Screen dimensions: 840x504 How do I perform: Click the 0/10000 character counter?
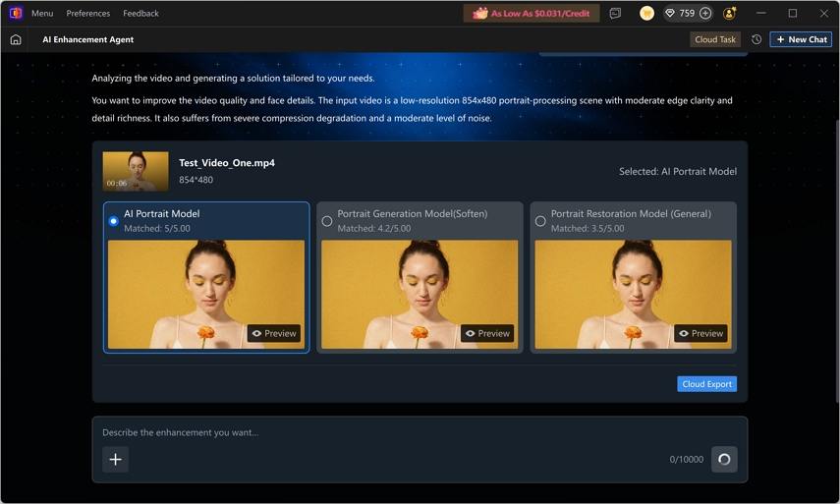click(687, 460)
